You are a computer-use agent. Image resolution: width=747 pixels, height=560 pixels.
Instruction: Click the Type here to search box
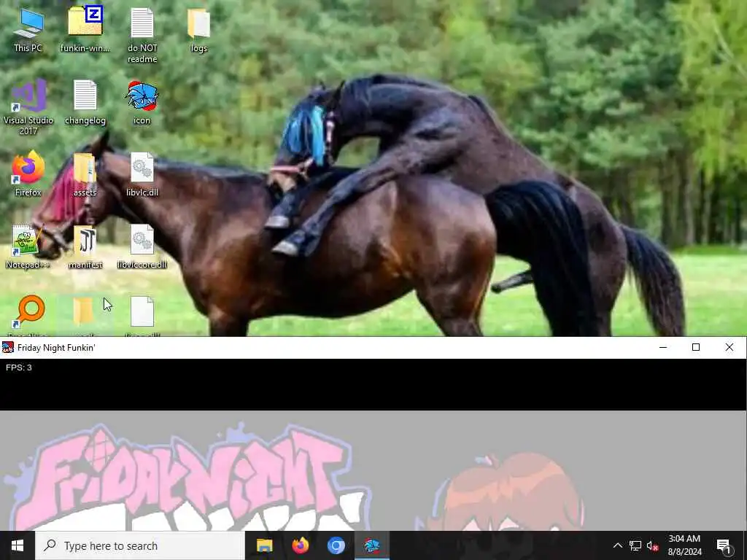click(x=140, y=545)
